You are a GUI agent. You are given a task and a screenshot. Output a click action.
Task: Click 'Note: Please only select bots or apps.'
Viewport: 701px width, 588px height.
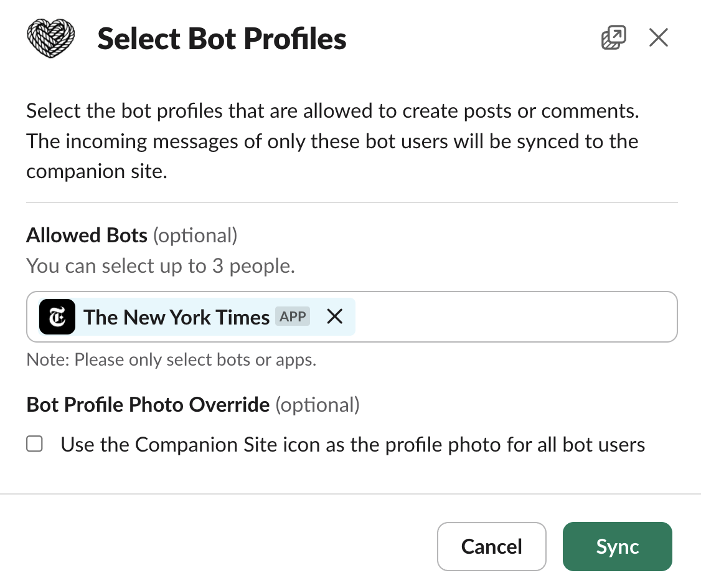click(x=171, y=359)
